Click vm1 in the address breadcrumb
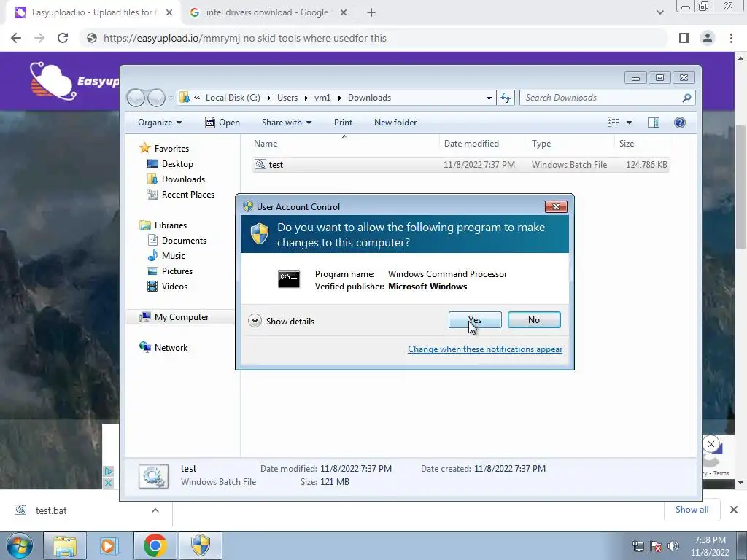The height and width of the screenshot is (560, 747). pyautogui.click(x=322, y=98)
